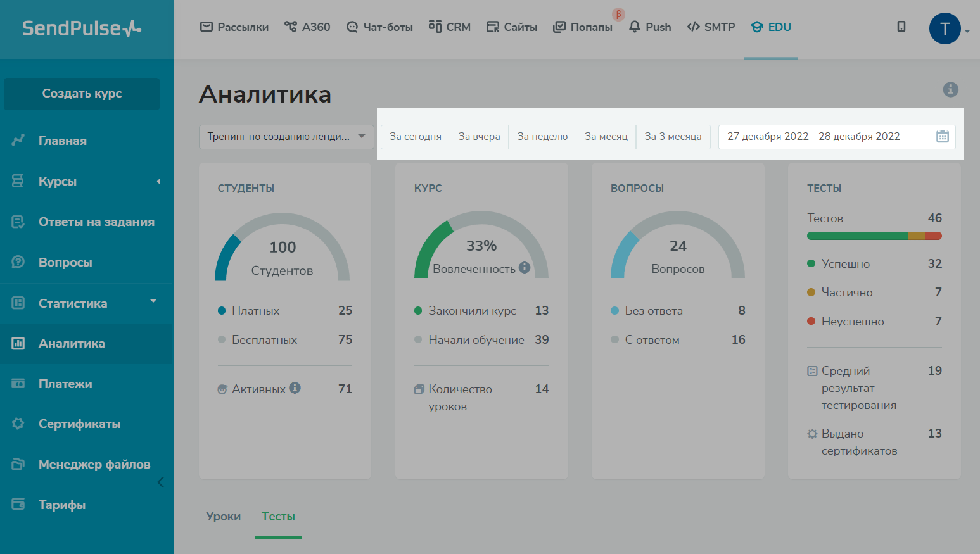Image resolution: width=980 pixels, height=554 pixels.
Task: Switch to the Тесты tab
Action: [x=279, y=517]
